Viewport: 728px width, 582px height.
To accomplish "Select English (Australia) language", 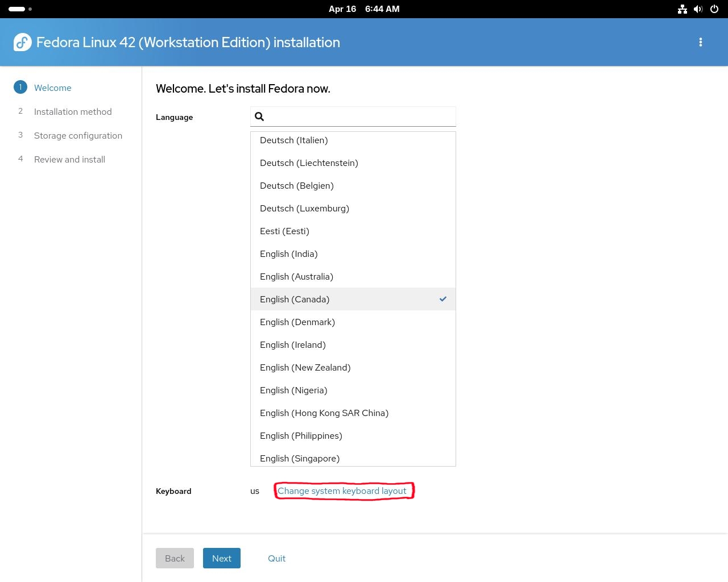I will point(353,277).
